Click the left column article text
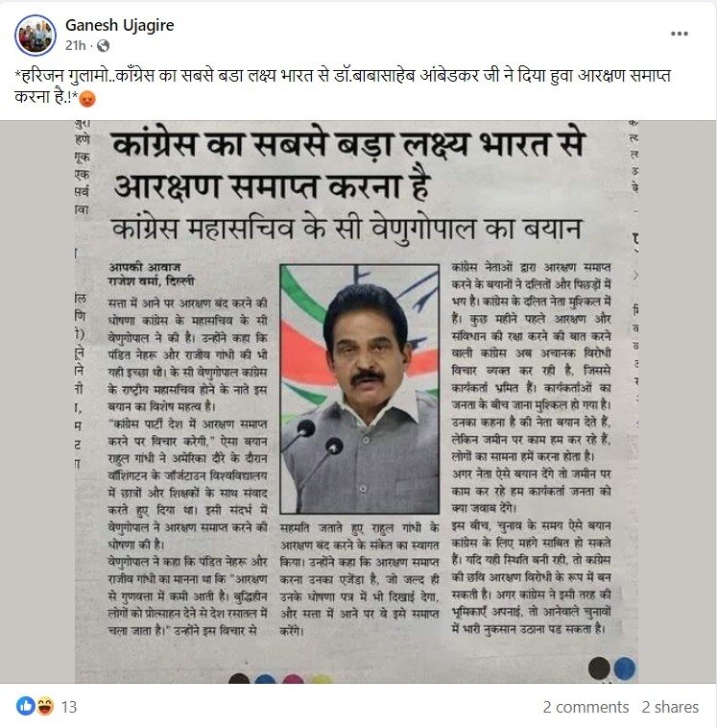Screen dimensions: 717x728 tap(187, 466)
